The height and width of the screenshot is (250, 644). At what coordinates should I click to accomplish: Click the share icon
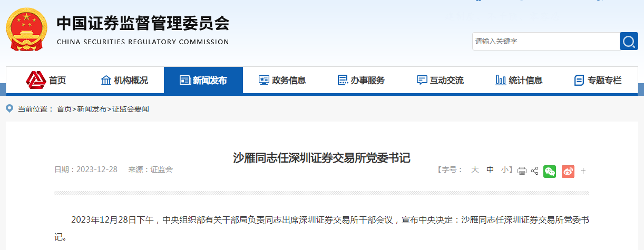(x=534, y=171)
